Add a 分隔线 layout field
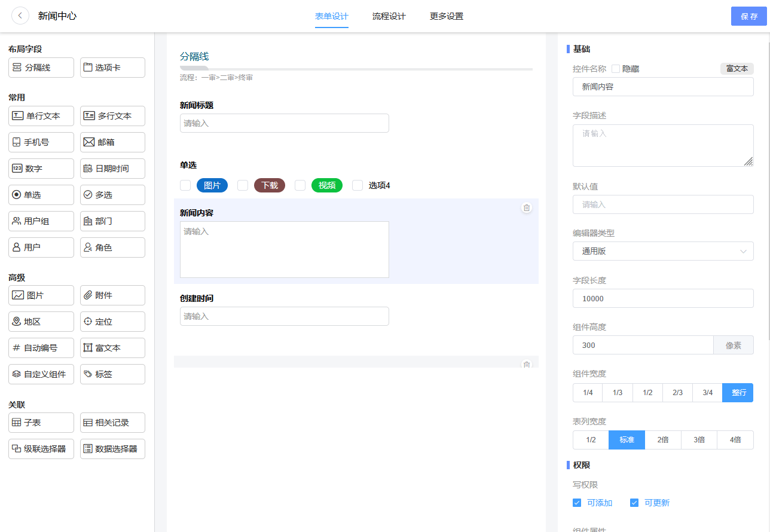 41,68
